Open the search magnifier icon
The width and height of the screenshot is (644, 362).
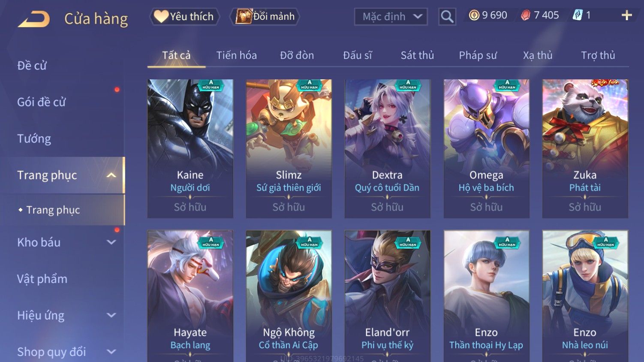447,17
